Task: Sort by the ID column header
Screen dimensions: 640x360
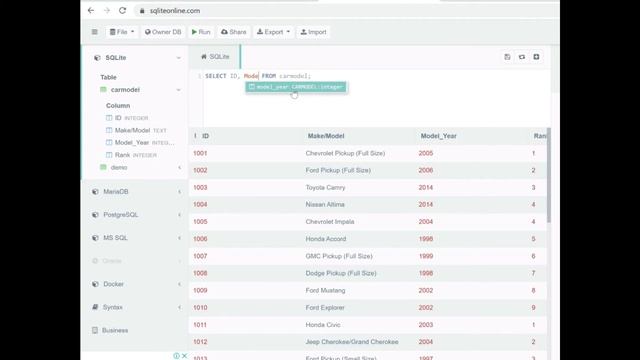Action: [x=205, y=136]
